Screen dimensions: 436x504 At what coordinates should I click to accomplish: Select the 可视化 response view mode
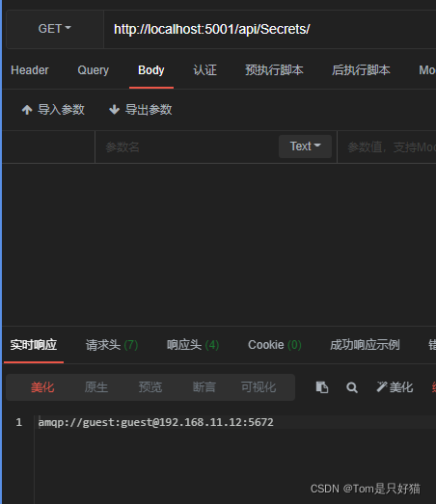click(x=259, y=387)
